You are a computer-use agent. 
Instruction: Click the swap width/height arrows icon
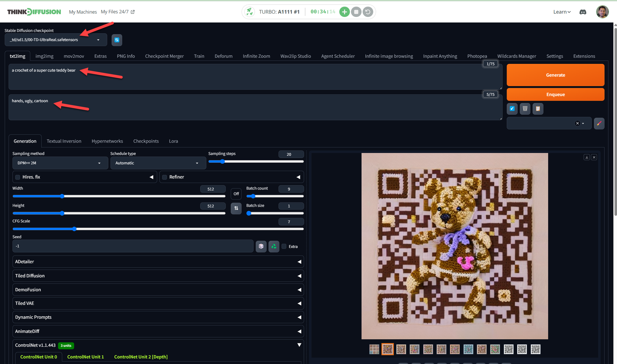click(236, 208)
